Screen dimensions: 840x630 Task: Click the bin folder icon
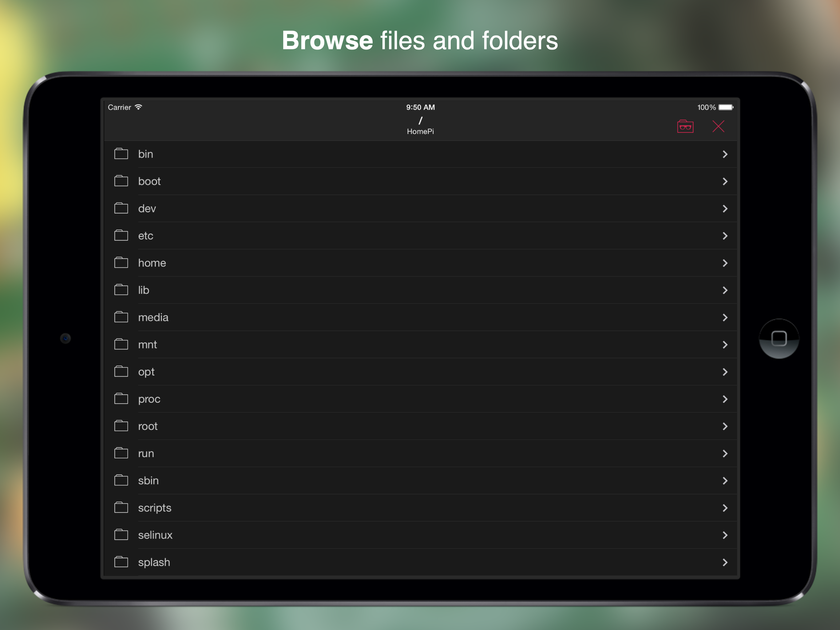point(121,154)
